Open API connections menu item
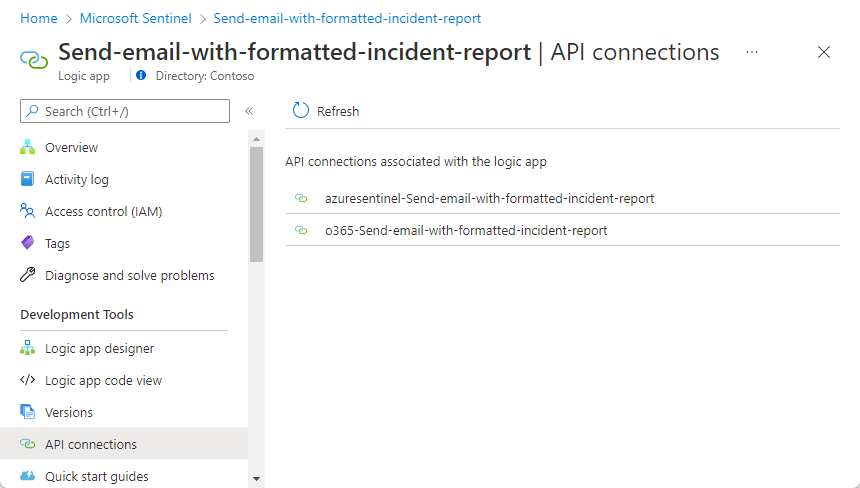Screen dimensions: 860x488 (91, 445)
